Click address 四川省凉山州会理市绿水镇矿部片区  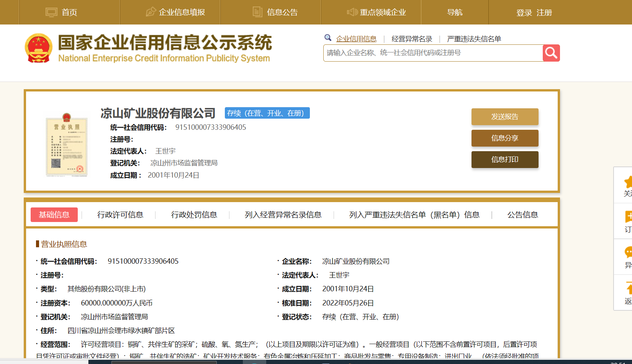click(121, 330)
